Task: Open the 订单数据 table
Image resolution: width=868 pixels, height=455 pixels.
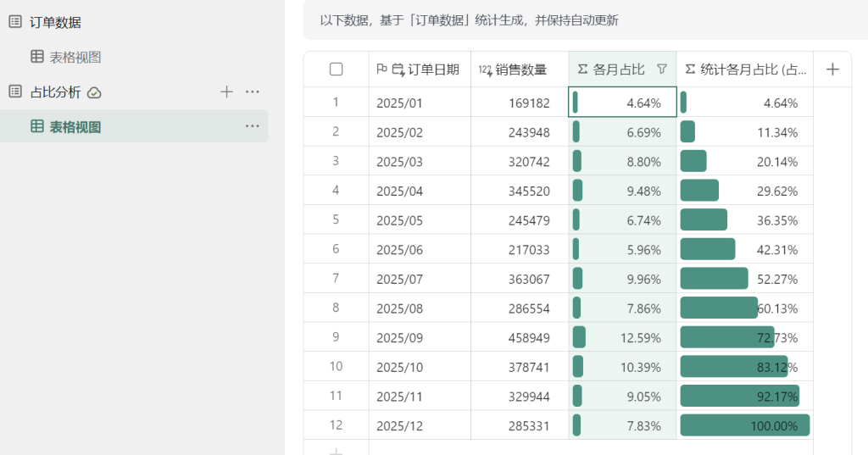Action: coord(55,22)
